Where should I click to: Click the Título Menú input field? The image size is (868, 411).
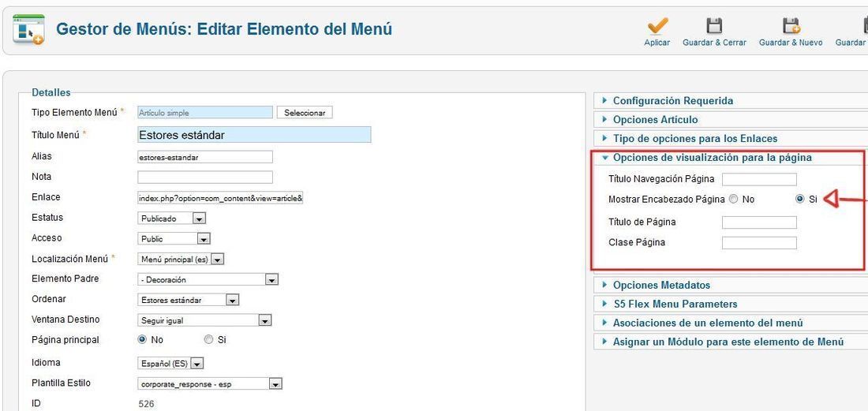coord(254,135)
